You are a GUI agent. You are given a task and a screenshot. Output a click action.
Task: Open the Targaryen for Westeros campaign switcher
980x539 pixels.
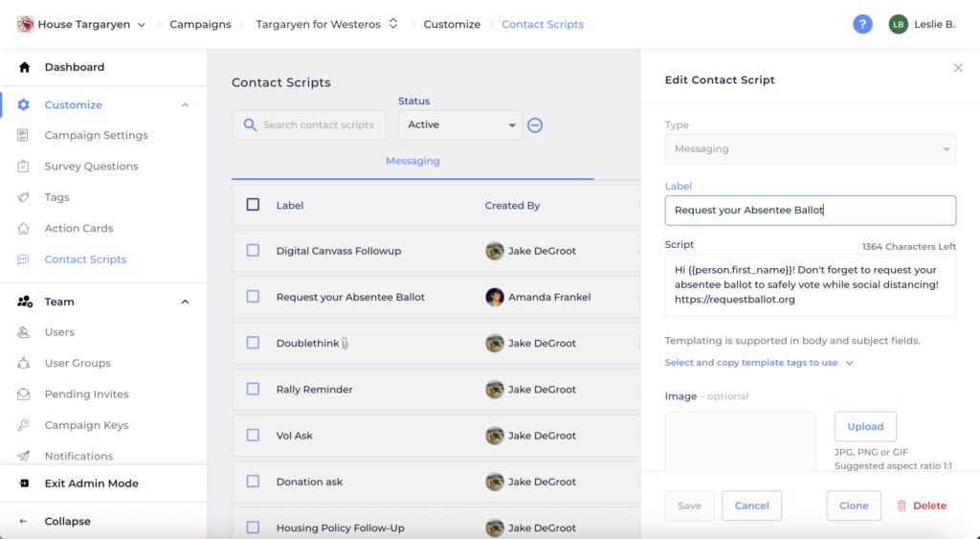393,24
